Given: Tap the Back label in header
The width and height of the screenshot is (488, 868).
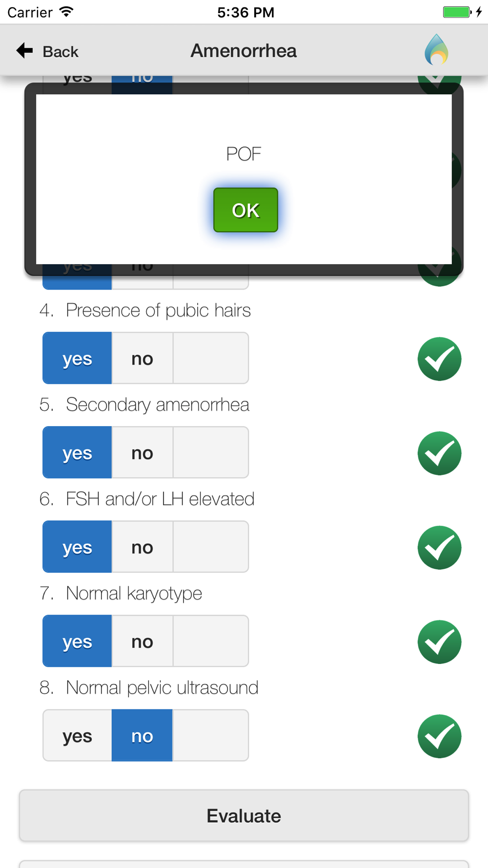Looking at the screenshot, I should pyautogui.click(x=61, y=51).
